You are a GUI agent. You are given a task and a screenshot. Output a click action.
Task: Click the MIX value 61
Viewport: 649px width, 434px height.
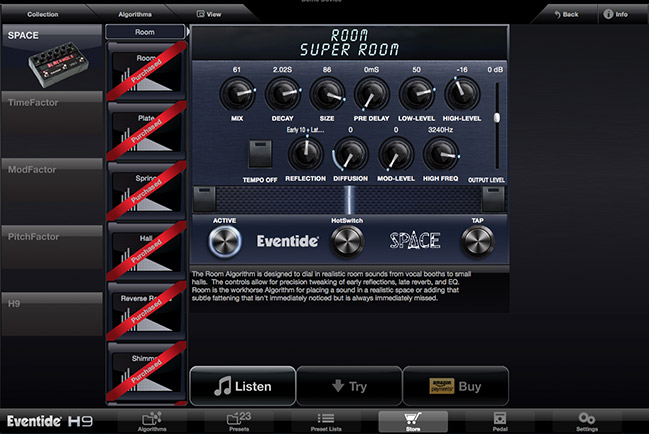coord(237,70)
